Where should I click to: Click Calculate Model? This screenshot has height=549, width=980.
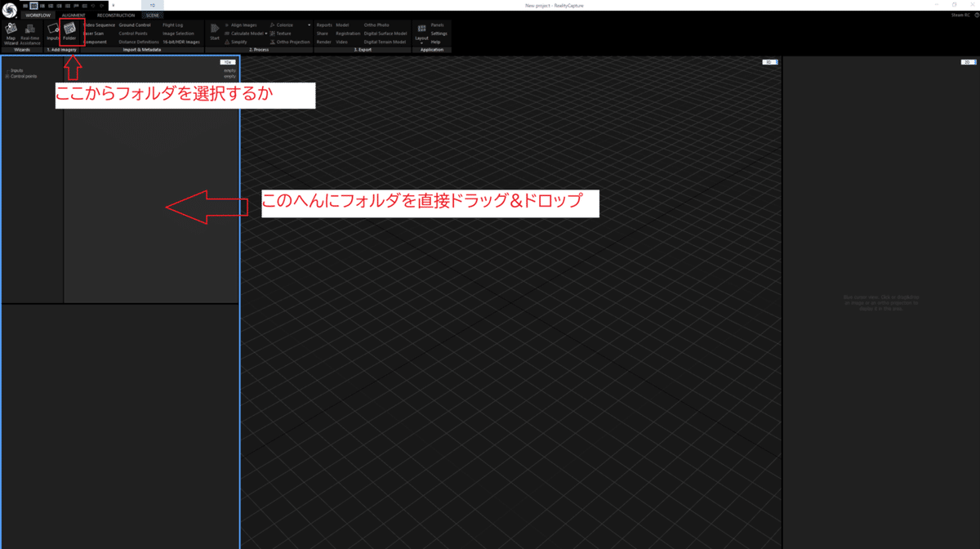point(243,33)
